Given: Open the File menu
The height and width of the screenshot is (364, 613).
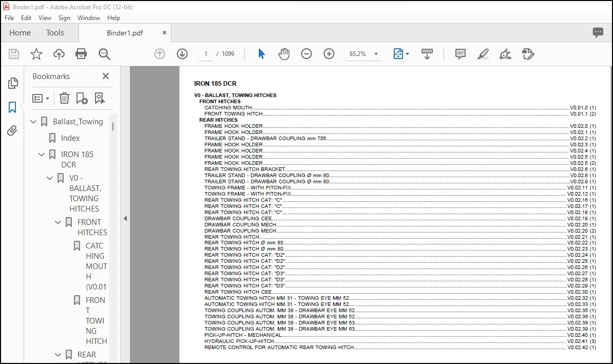Looking at the screenshot, I should coord(9,18).
